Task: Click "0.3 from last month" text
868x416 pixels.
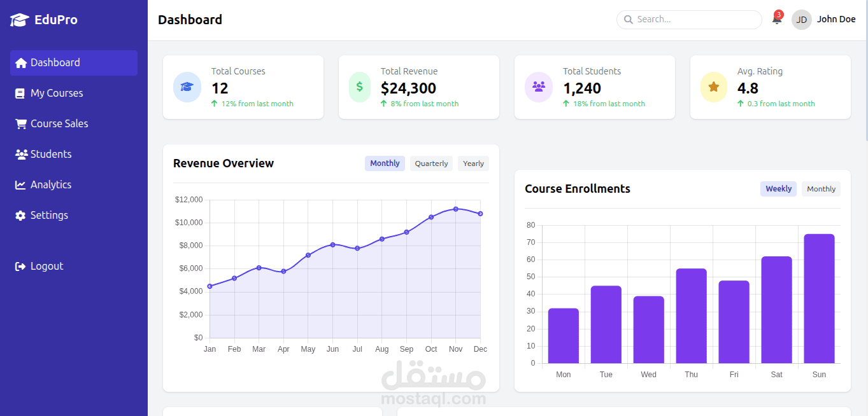Action: point(781,104)
